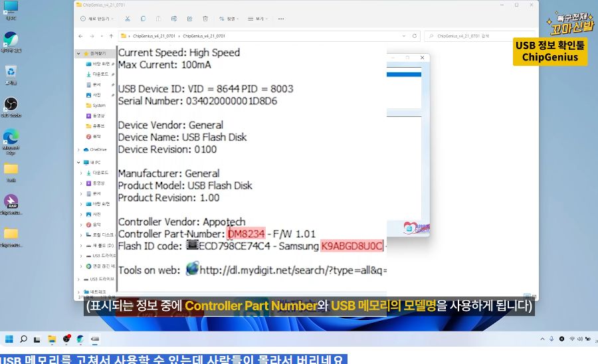Collapse the 내 PC node

click(x=78, y=162)
